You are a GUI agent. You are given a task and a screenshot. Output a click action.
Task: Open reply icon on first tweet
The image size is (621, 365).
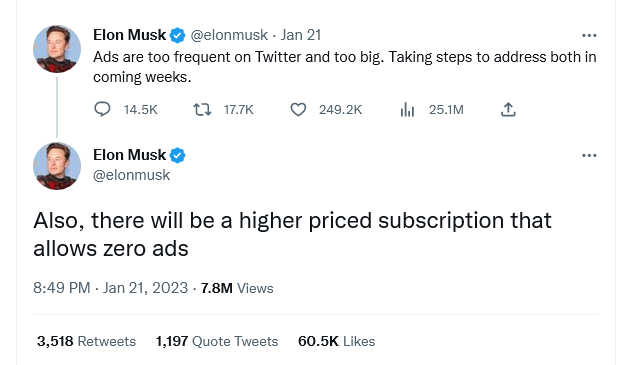(x=102, y=109)
